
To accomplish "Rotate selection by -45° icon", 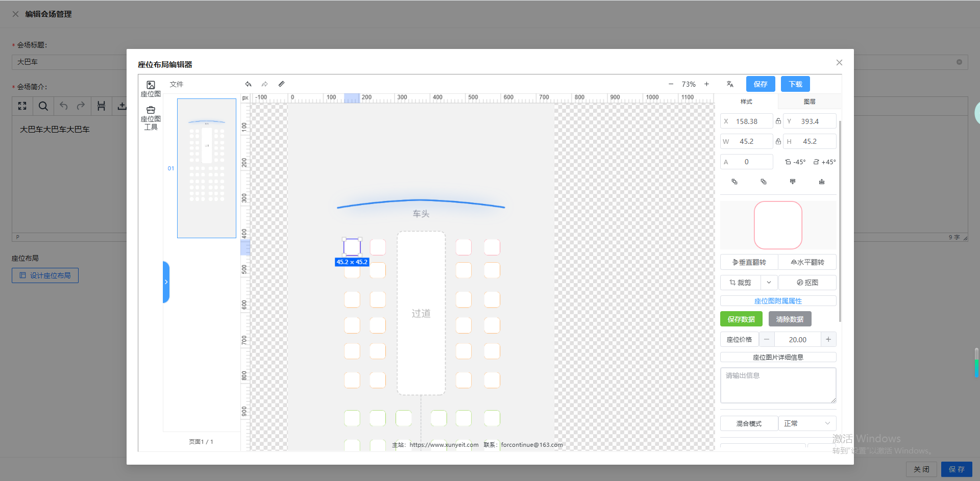I will (795, 162).
